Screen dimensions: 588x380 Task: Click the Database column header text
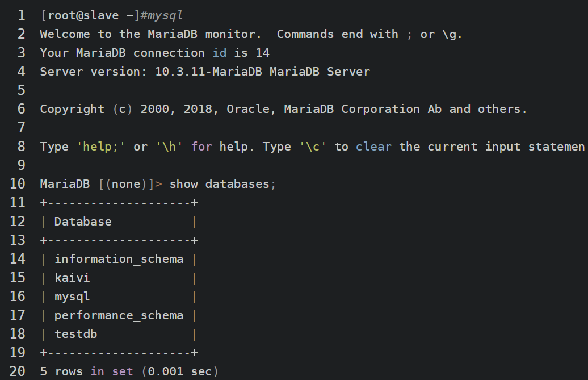83,222
